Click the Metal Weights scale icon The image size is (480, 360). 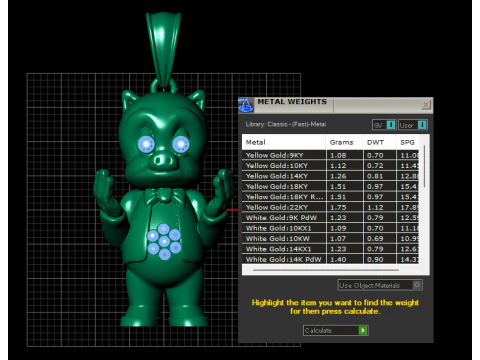tap(246, 105)
